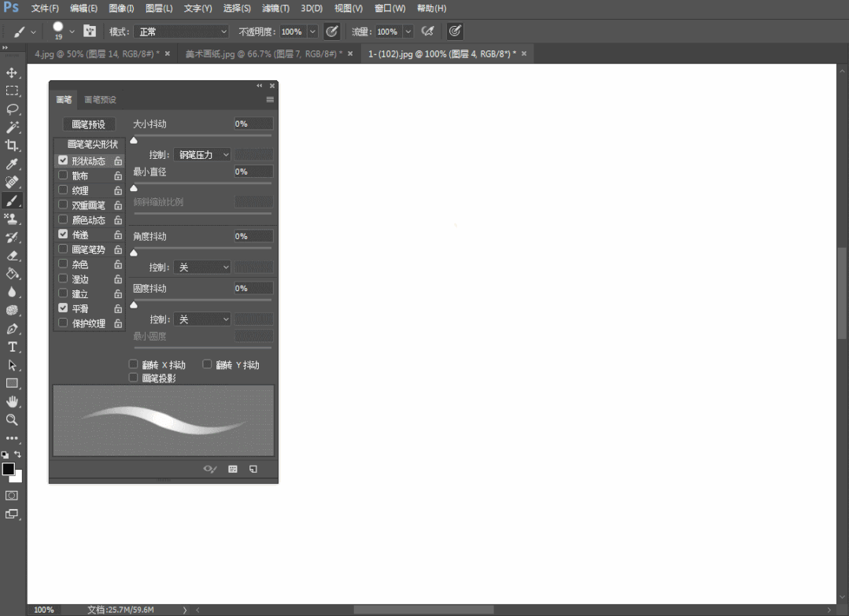The width and height of the screenshot is (849, 616).
Task: Open the 流量 dropdown arrow
Action: (x=408, y=31)
